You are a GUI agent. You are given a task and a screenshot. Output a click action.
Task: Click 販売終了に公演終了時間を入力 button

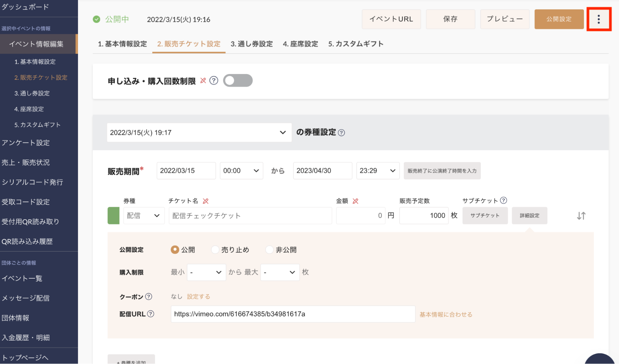(442, 171)
